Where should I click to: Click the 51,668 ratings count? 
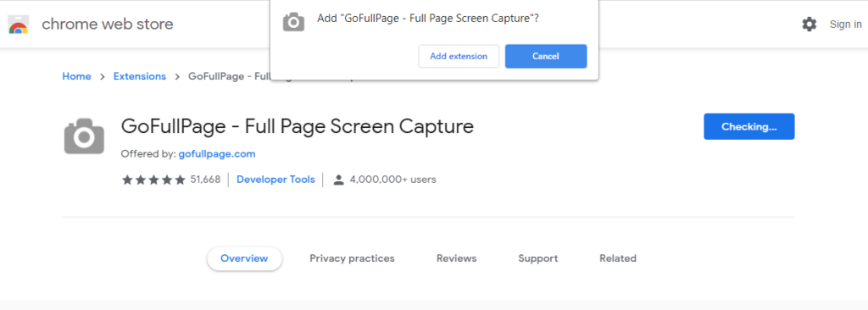(x=205, y=180)
